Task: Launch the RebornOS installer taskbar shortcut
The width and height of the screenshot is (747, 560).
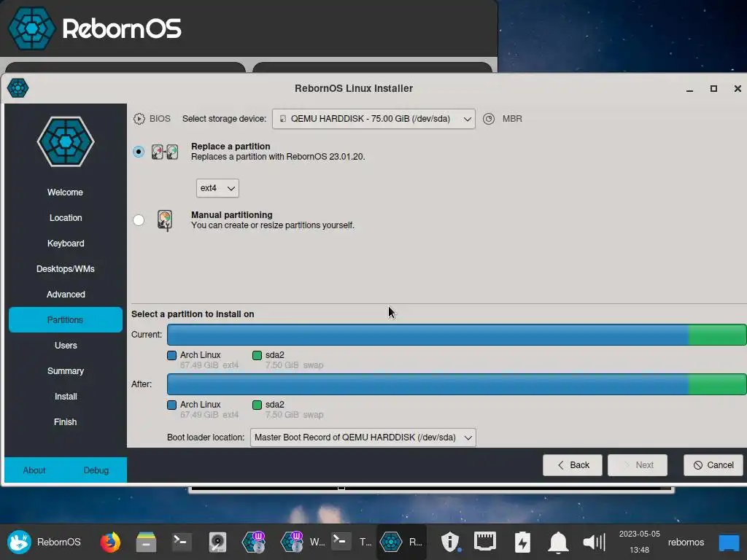Action: 253,542
